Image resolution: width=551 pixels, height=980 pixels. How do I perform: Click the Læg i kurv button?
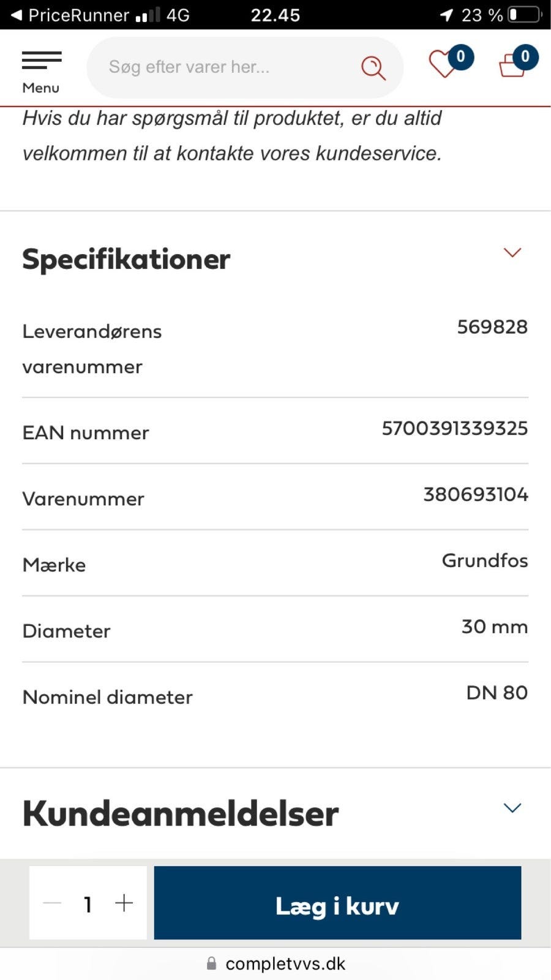click(x=337, y=903)
